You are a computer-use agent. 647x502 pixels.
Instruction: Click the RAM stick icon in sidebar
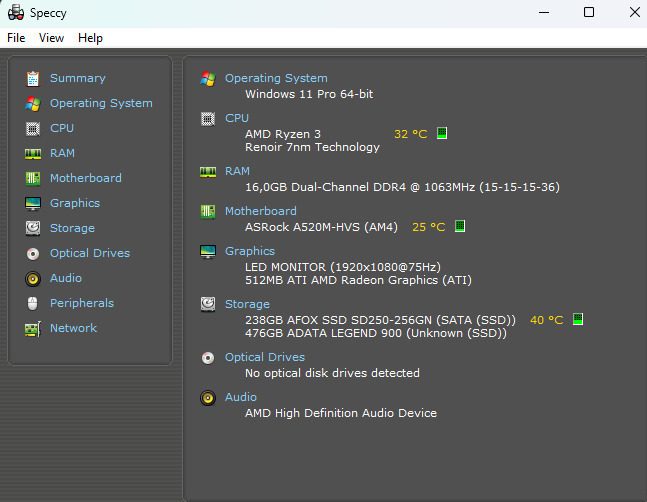tap(33, 154)
